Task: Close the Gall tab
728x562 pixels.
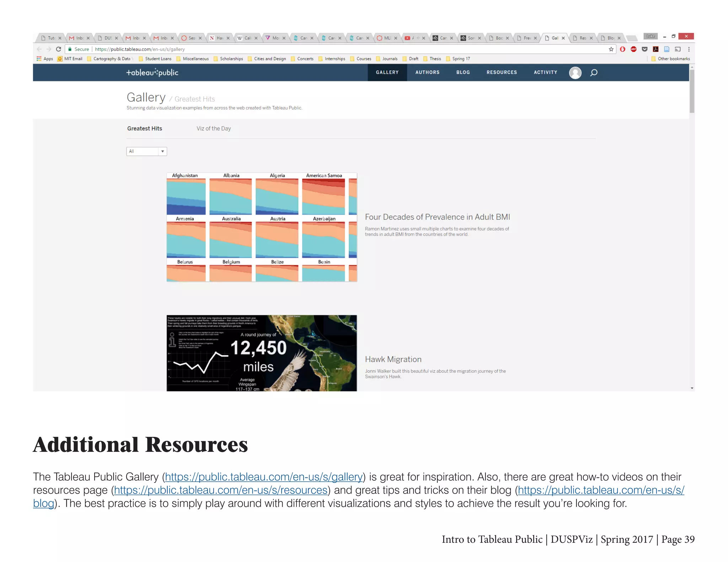Action: pos(563,38)
